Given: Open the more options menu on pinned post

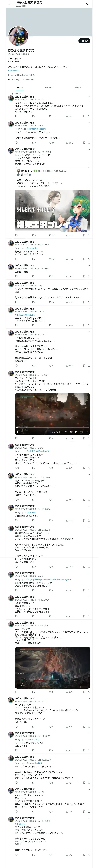Looking at the screenshot, I should [89, 97].
